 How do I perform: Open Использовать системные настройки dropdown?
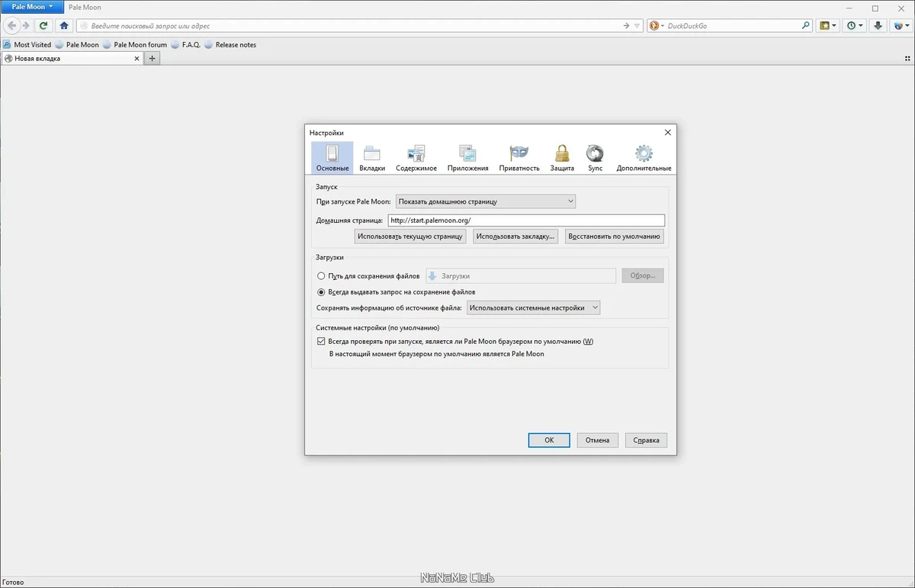(x=534, y=308)
